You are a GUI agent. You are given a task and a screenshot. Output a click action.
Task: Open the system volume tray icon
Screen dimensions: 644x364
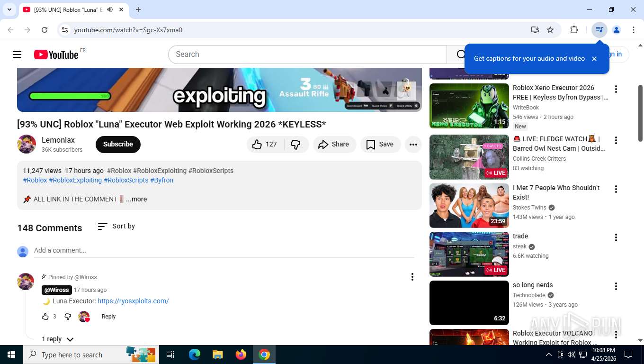(x=571, y=355)
